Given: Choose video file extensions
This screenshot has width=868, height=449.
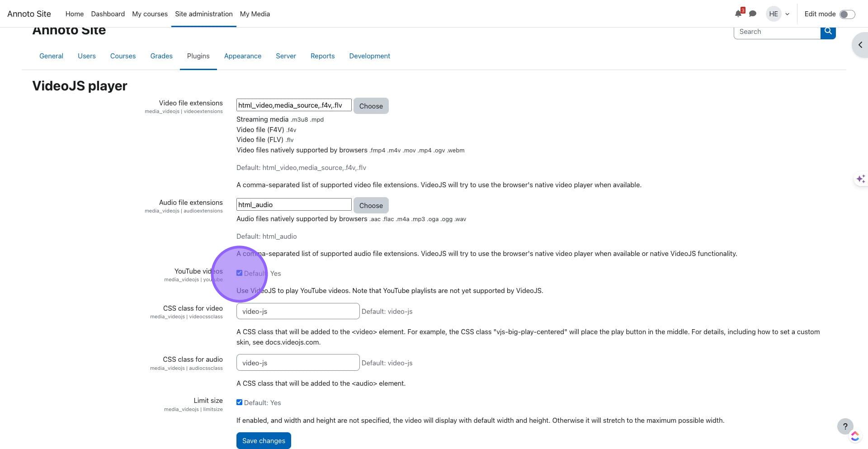Looking at the screenshot, I should [371, 106].
